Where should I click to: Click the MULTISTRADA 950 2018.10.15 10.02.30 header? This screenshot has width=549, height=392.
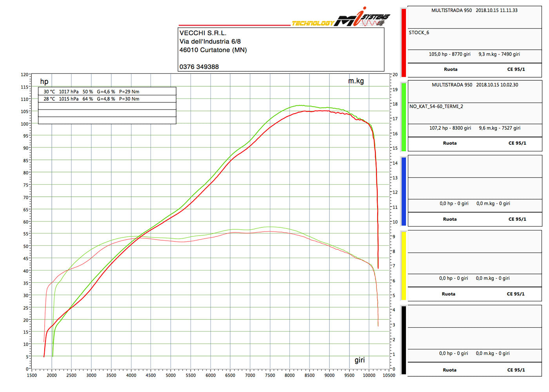[474, 85]
